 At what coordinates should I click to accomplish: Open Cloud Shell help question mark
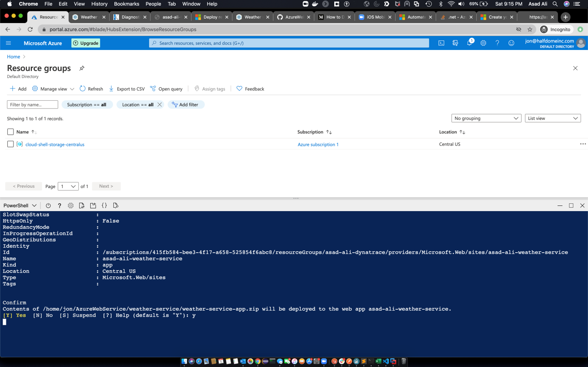tap(60, 205)
